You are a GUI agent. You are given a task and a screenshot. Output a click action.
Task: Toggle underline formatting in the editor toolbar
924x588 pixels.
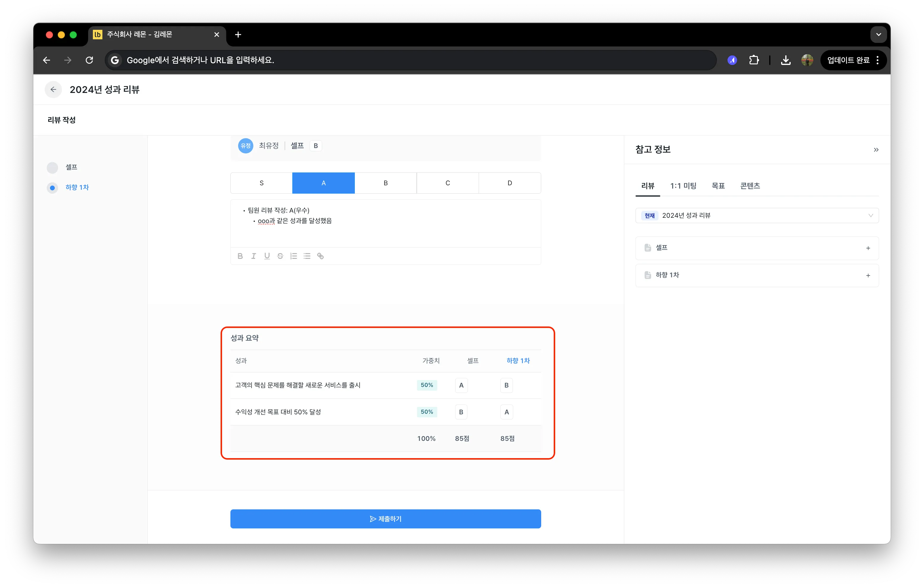coord(267,256)
